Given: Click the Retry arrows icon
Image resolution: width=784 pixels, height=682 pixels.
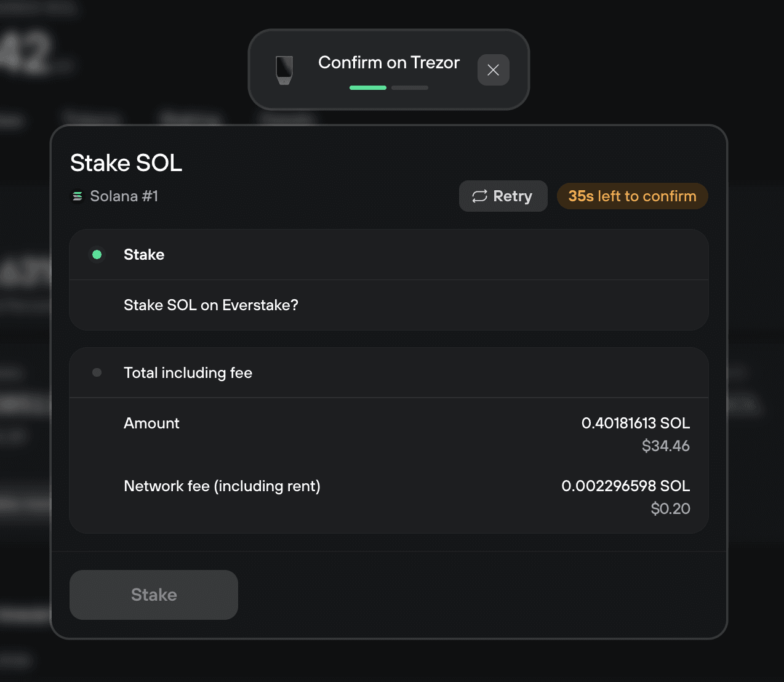Looking at the screenshot, I should pyautogui.click(x=479, y=196).
